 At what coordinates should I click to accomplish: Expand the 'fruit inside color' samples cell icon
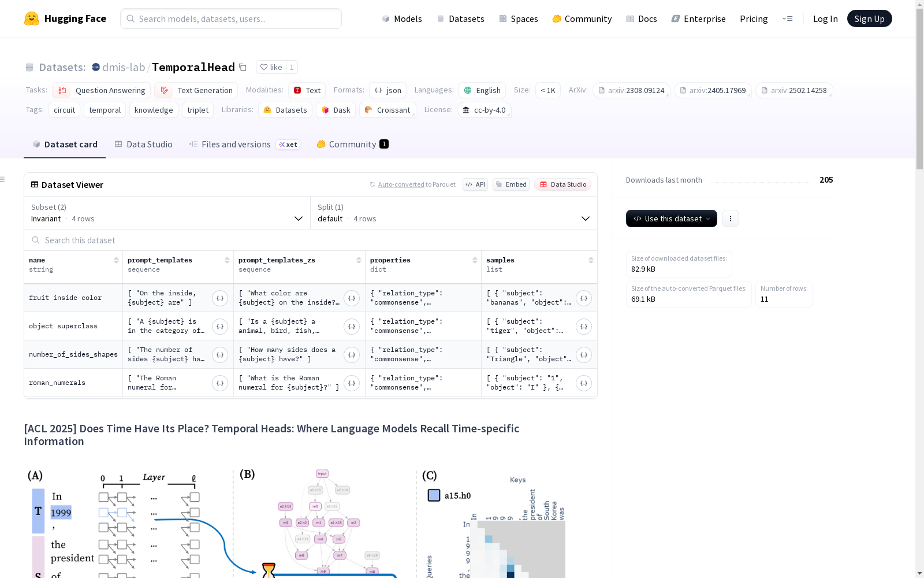pyautogui.click(x=584, y=298)
